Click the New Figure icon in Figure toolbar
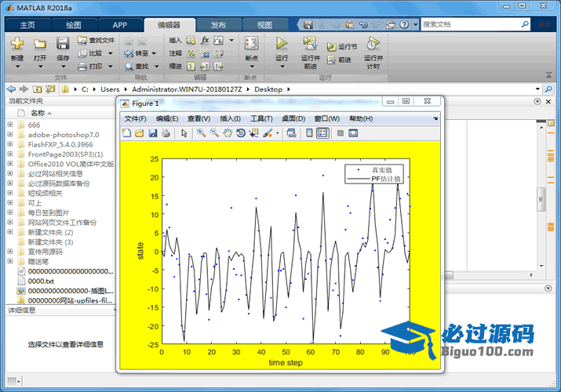This screenshot has height=392, width=561. (x=126, y=133)
